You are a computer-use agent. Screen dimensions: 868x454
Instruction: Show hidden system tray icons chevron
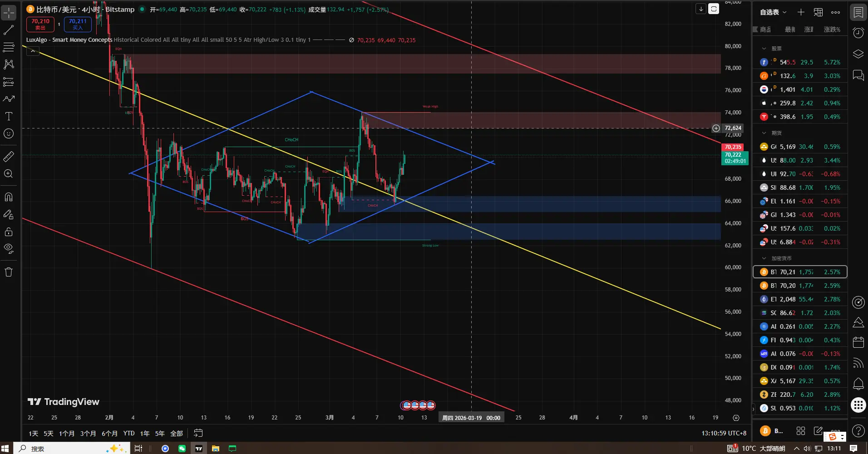[x=796, y=449]
